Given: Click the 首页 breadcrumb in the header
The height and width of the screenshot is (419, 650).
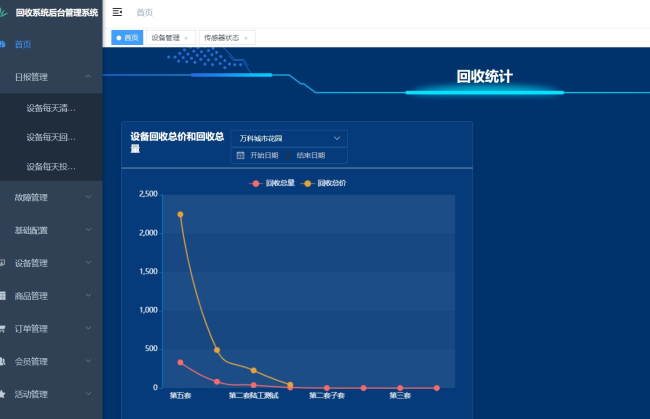Looking at the screenshot, I should (145, 12).
